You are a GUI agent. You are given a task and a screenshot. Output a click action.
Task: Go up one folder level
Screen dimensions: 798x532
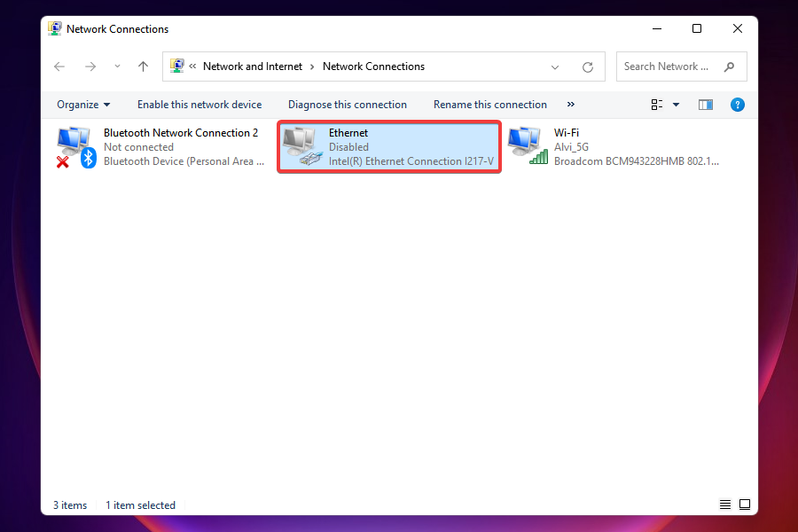(x=143, y=66)
